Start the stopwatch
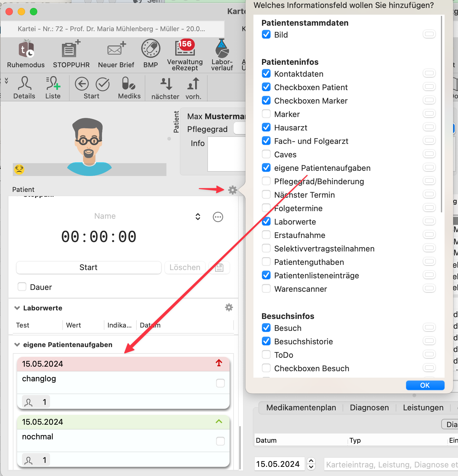 [x=89, y=268]
